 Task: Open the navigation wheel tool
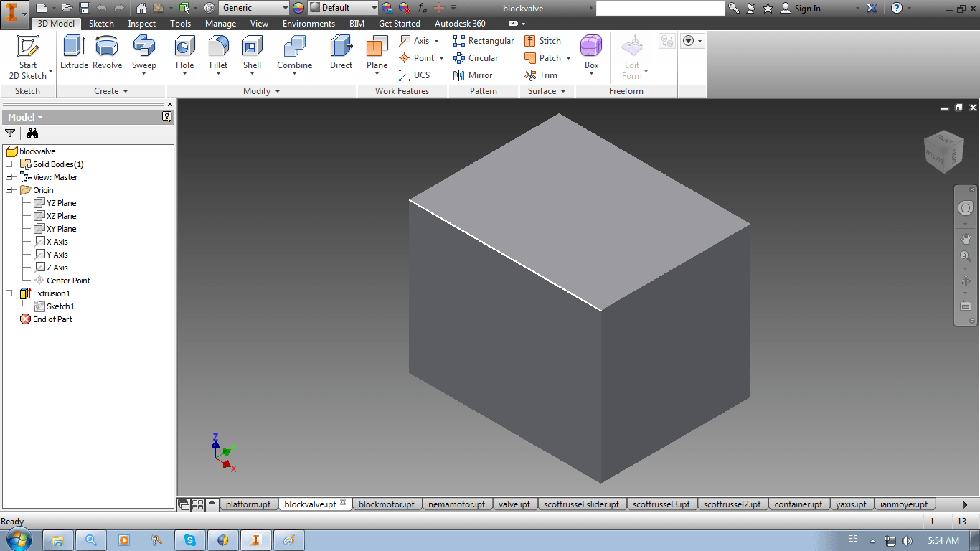(966, 208)
